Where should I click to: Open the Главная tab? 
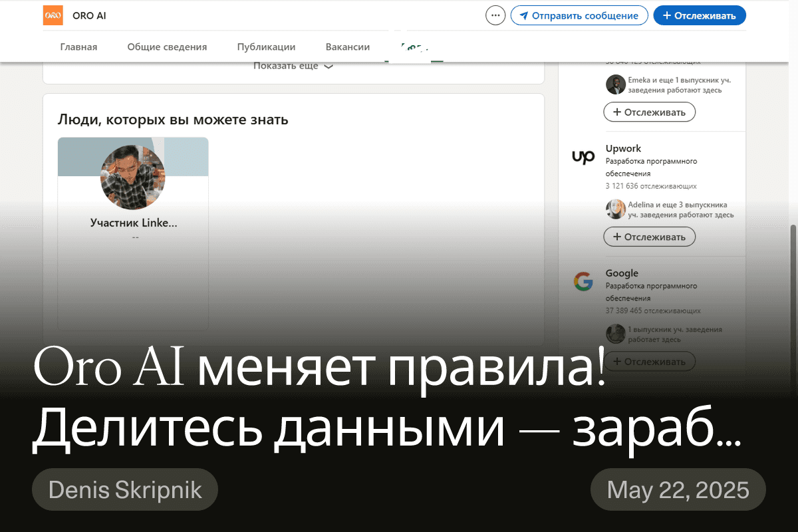click(x=78, y=47)
